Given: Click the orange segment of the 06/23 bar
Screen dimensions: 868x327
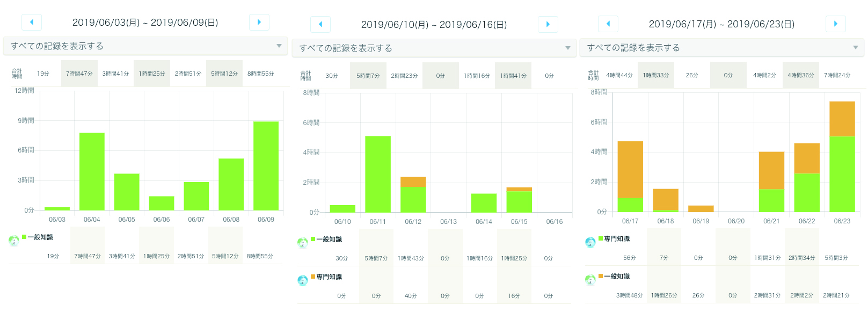Looking at the screenshot, I should 842,119.
